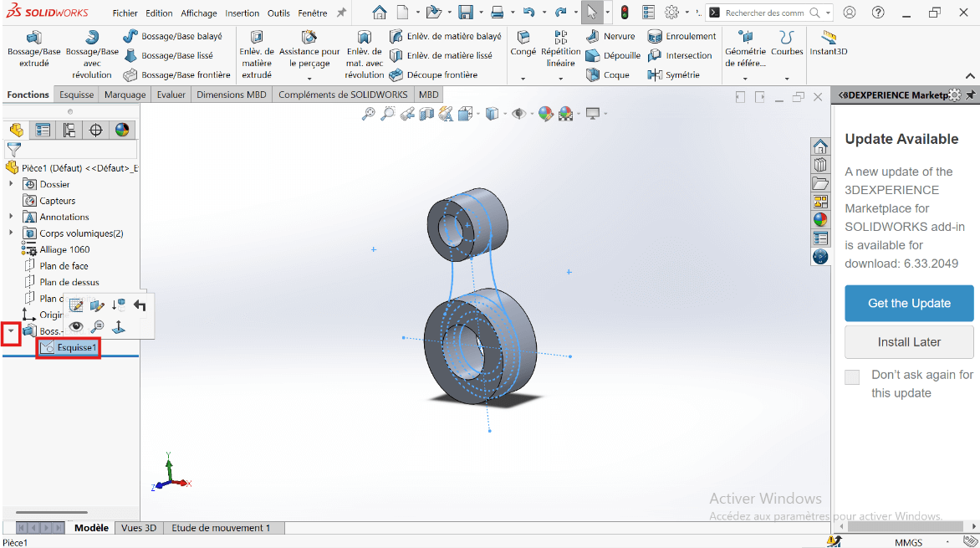The width and height of the screenshot is (980, 548).
Task: Click the Bossage/Base extrudé tool icon
Action: 33,38
